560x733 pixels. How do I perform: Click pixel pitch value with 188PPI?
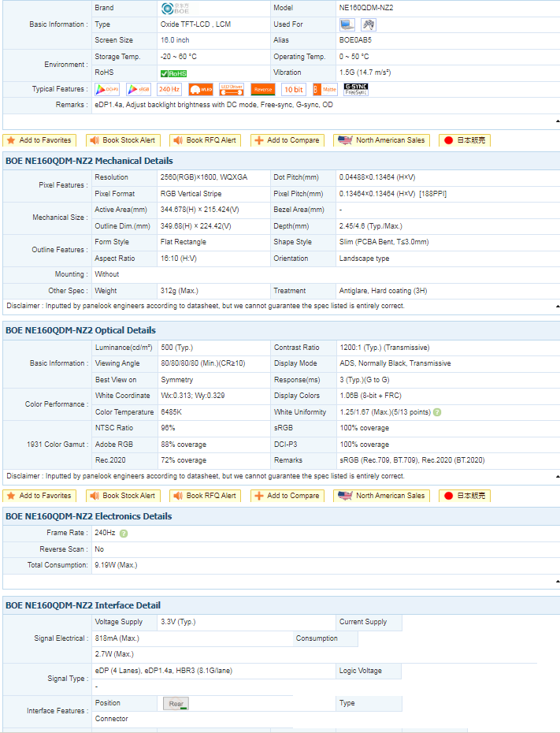point(393,194)
